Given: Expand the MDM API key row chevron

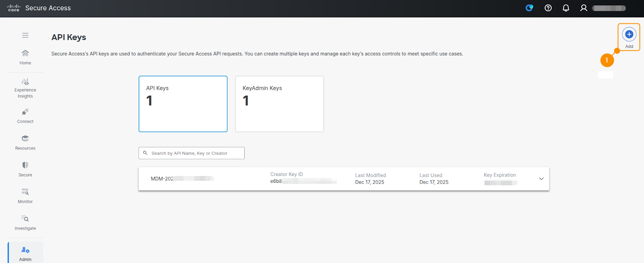Looking at the screenshot, I should [x=541, y=179].
